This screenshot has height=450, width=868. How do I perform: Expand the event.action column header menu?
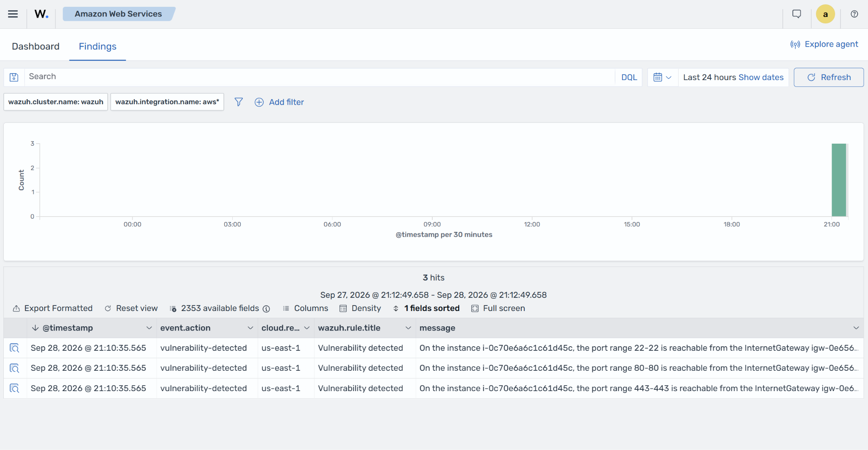click(250, 328)
